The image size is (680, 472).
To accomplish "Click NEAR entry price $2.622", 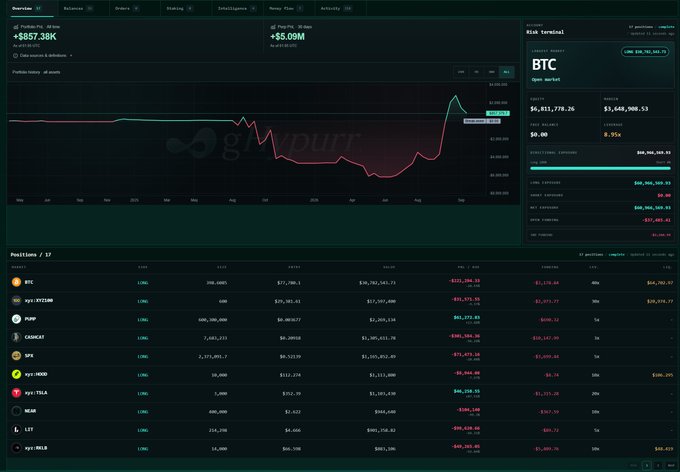I will point(293,412).
